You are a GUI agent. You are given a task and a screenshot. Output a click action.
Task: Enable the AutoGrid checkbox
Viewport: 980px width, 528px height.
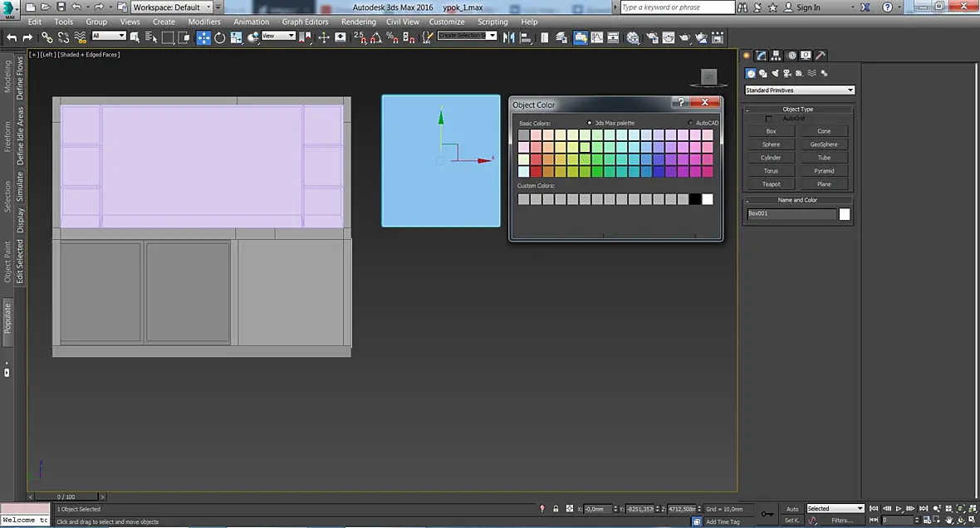coord(769,119)
